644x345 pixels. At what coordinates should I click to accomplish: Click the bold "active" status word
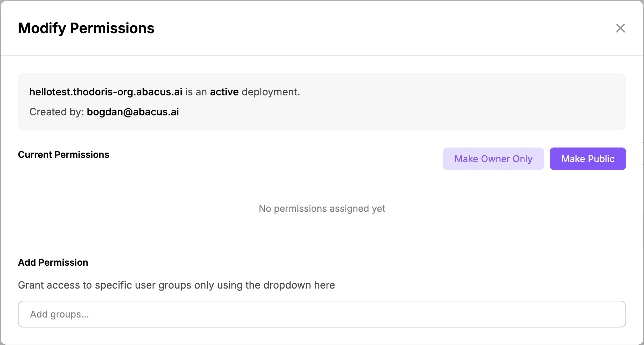click(224, 92)
